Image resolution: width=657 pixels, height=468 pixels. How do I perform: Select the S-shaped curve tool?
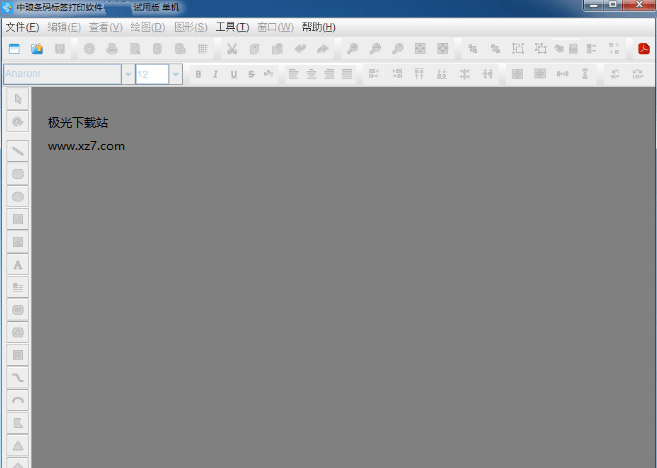point(18,378)
